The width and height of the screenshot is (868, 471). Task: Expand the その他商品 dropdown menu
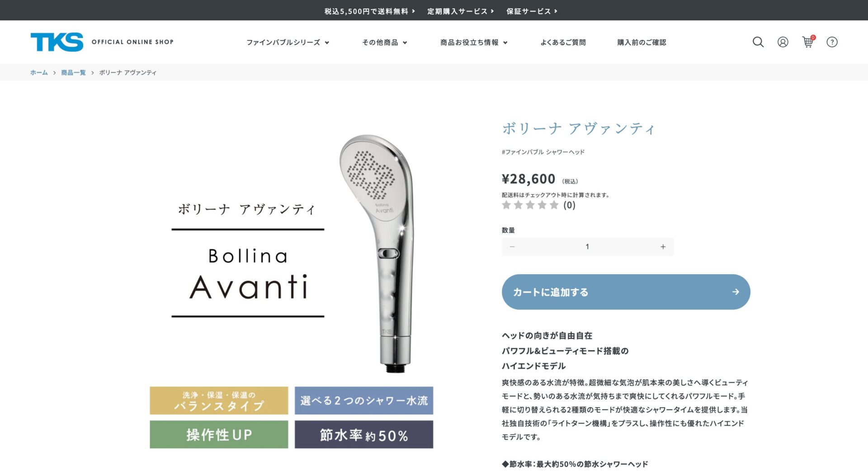tap(385, 43)
